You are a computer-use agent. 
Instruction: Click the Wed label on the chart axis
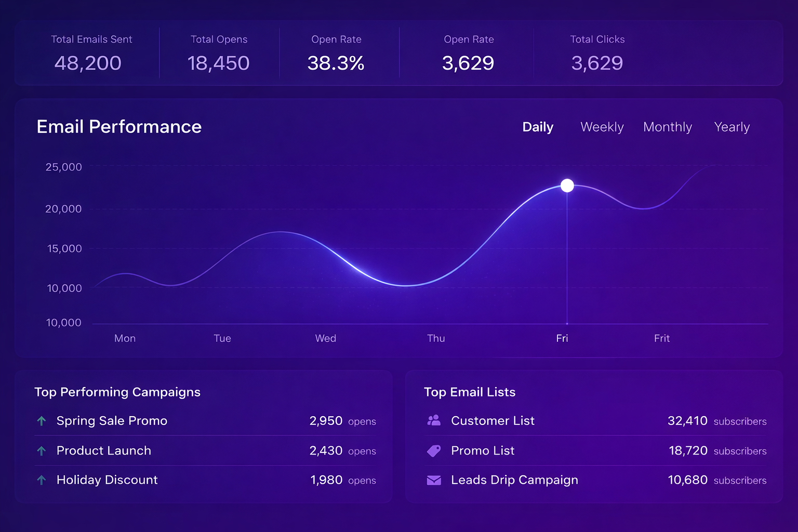[x=326, y=338]
